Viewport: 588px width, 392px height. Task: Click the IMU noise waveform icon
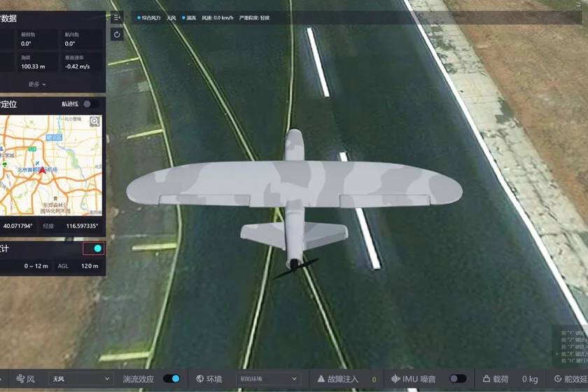point(395,379)
